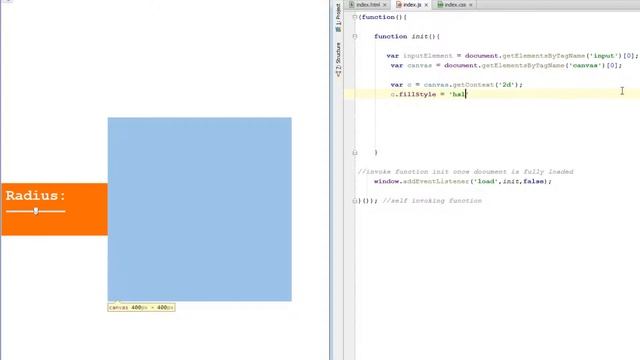
Task: Collapse the outer self-invoking function fold
Action: pos(355,17)
